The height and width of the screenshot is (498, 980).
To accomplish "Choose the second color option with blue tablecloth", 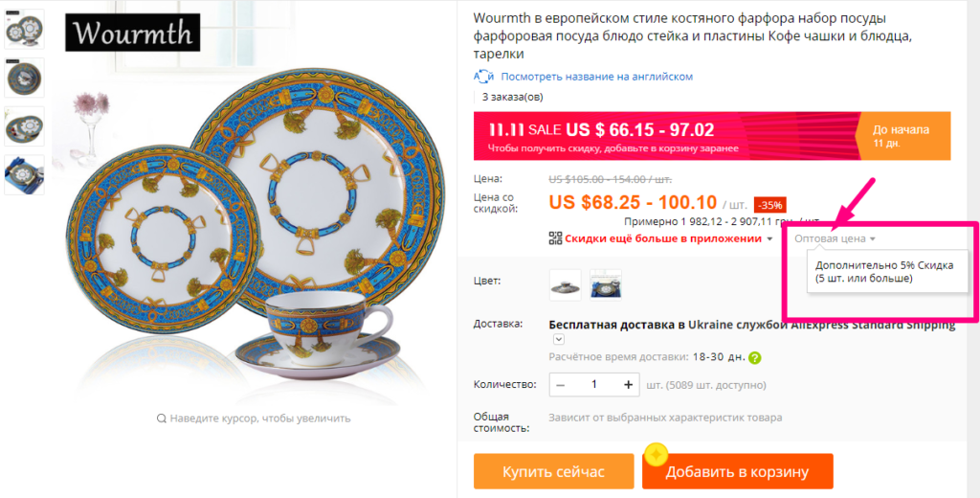I will point(606,285).
